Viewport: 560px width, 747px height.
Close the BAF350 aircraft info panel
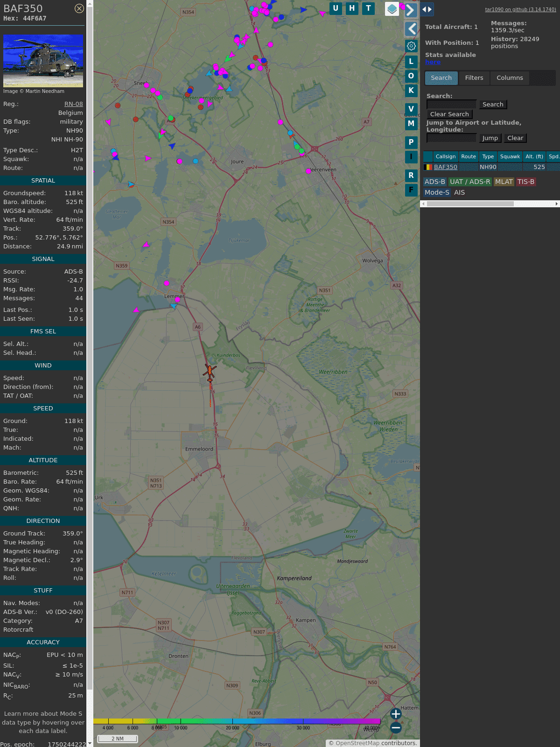79,8
